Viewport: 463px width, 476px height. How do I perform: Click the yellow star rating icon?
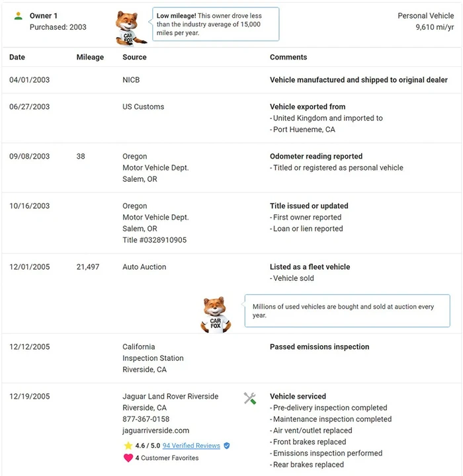point(128,446)
